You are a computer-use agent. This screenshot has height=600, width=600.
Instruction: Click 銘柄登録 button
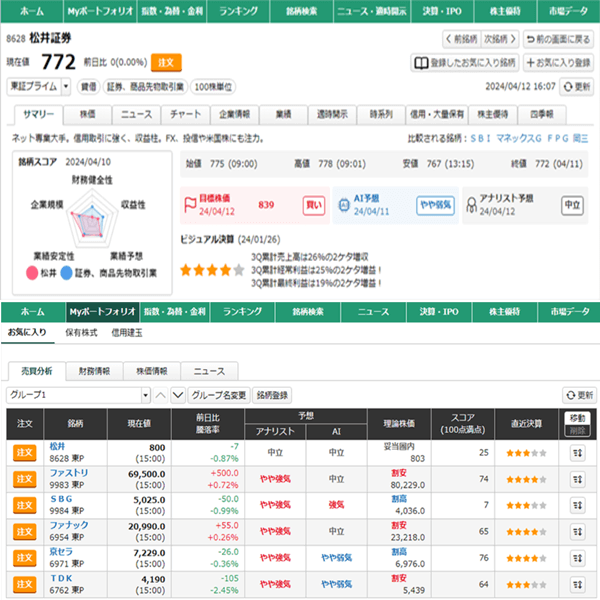pos(272,395)
